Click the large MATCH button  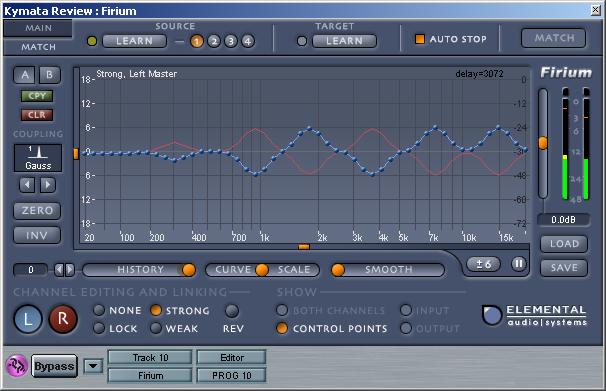553,38
